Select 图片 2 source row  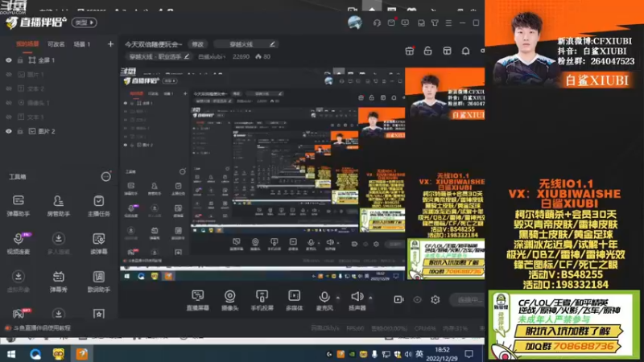click(x=59, y=131)
